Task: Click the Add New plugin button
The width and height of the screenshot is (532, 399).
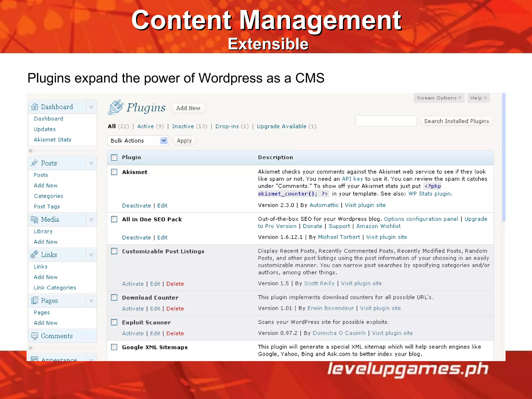Action: click(188, 108)
